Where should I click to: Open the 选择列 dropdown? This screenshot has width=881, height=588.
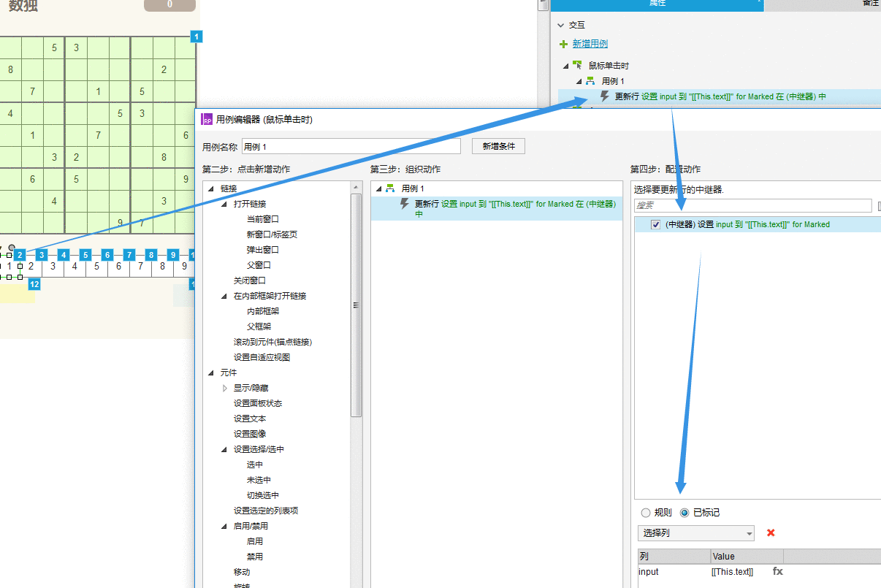[x=696, y=533]
